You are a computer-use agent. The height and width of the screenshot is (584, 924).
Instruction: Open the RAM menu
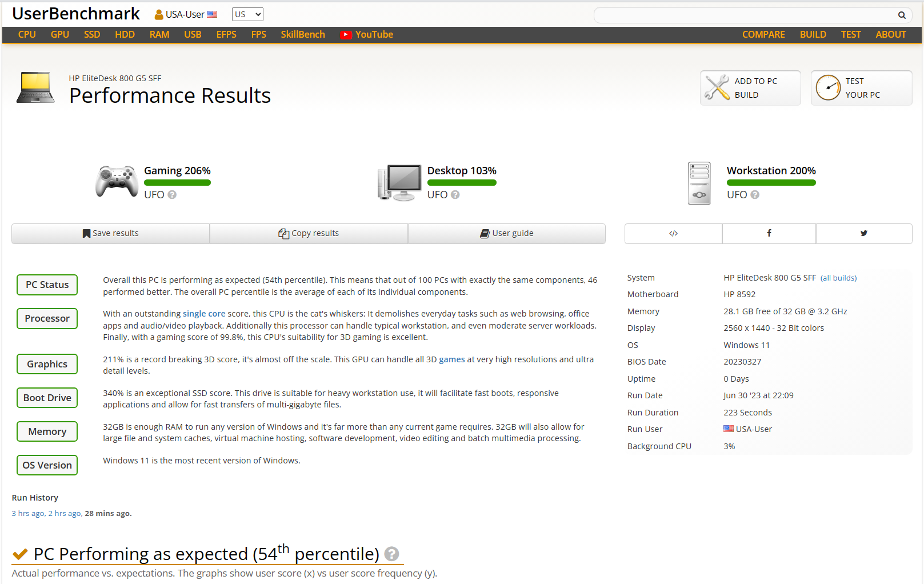click(159, 34)
